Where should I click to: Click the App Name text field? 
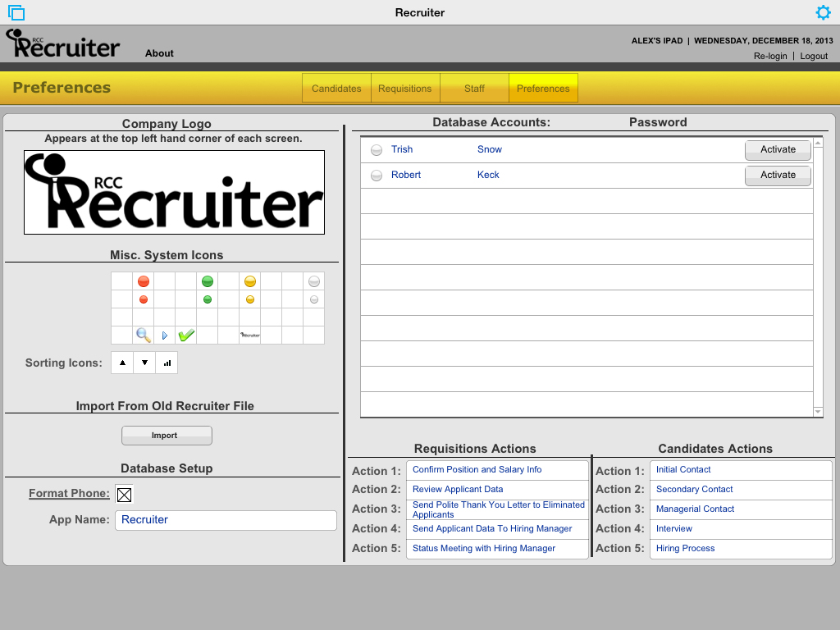tap(226, 520)
